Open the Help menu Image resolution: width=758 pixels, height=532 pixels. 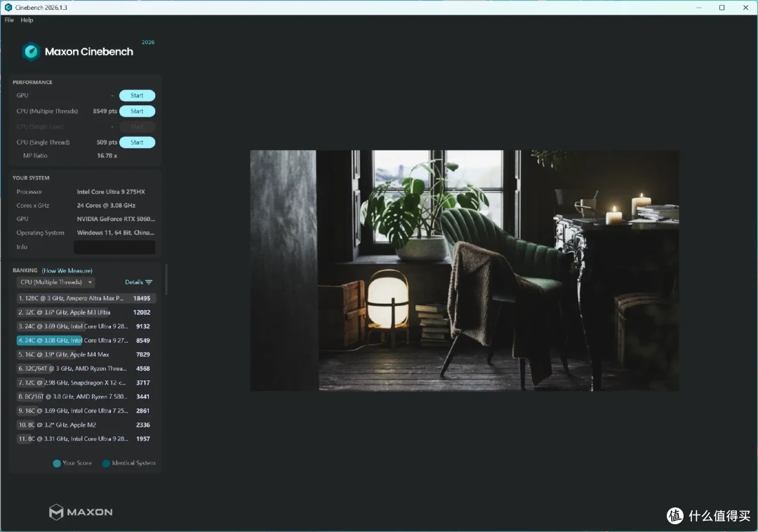27,20
